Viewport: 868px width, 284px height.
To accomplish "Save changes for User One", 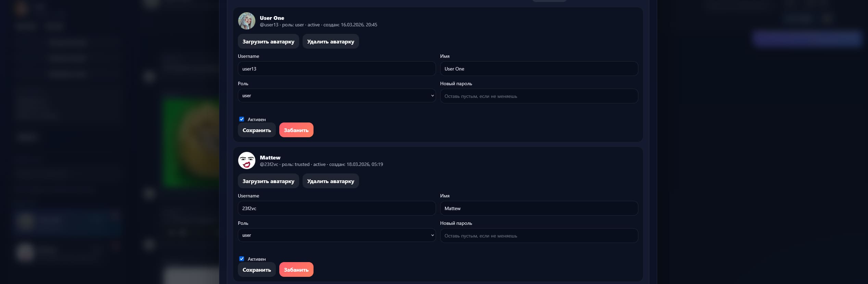I will click(x=257, y=130).
